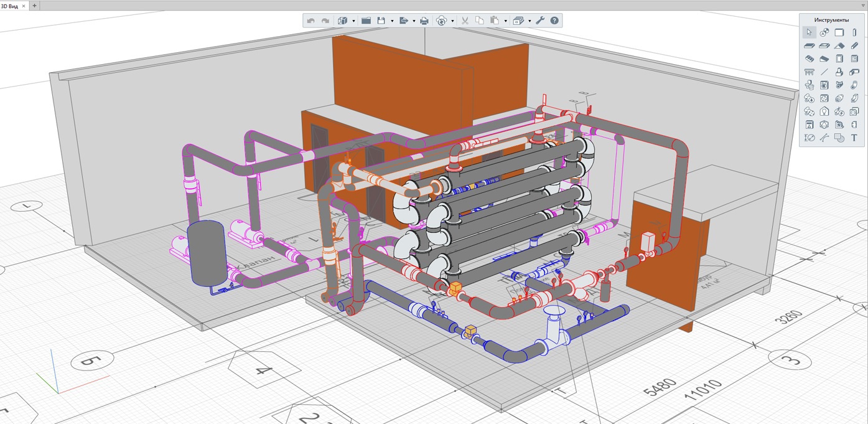Click the help question mark icon
The width and height of the screenshot is (868, 424).
coord(554,21)
